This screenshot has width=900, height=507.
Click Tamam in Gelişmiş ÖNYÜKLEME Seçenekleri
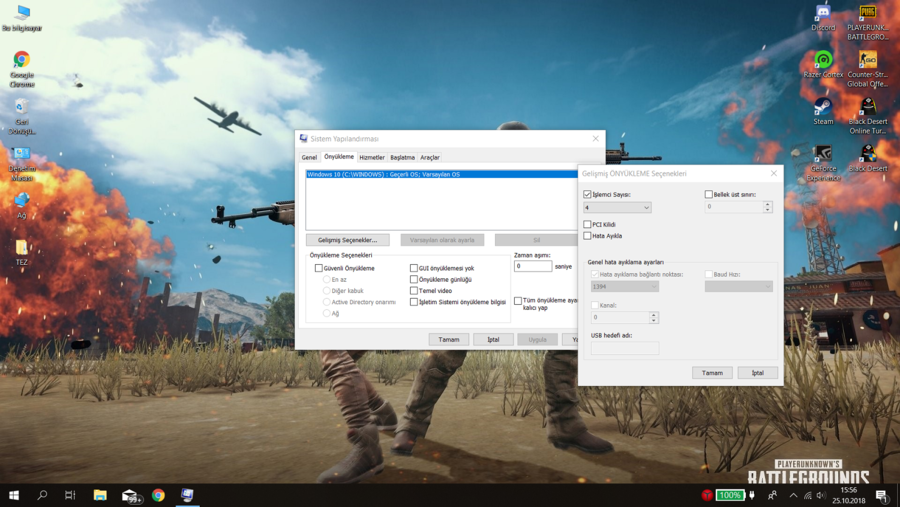712,373
